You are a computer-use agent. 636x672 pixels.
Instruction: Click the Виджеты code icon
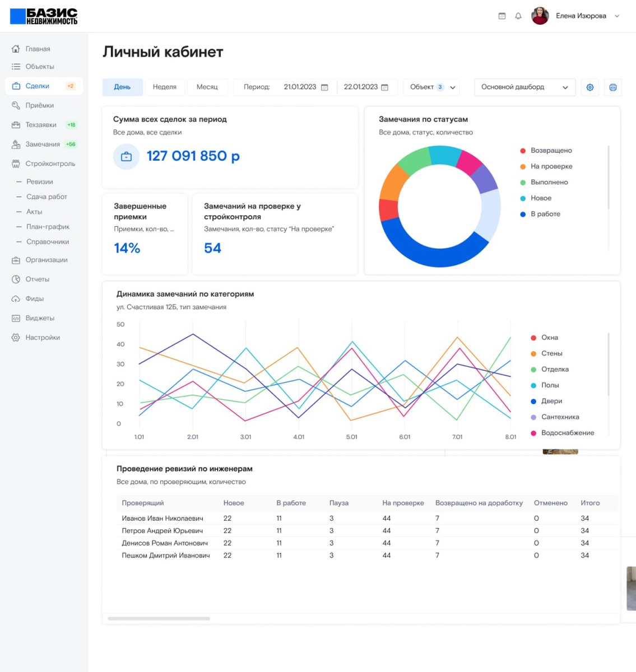(x=16, y=318)
